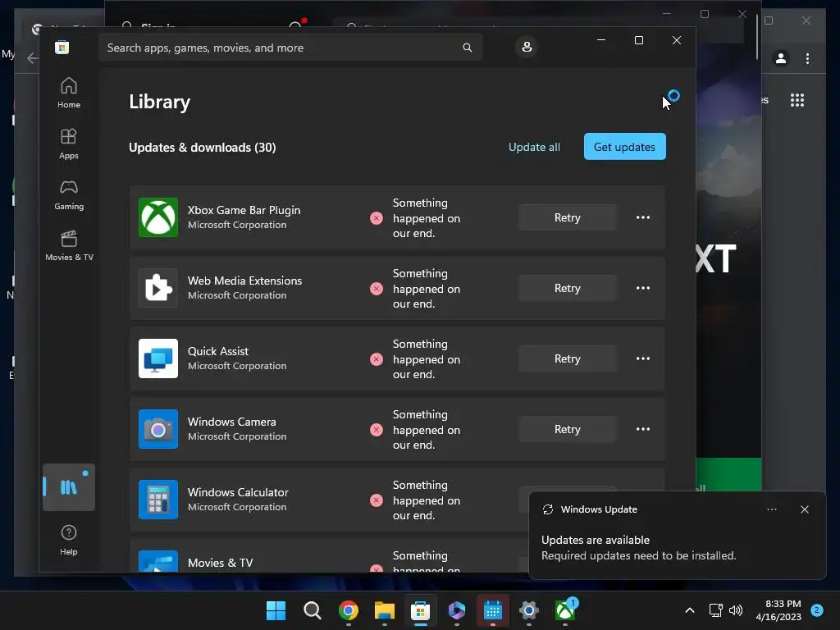Click the Update all link
The image size is (840, 630).
[534, 147]
